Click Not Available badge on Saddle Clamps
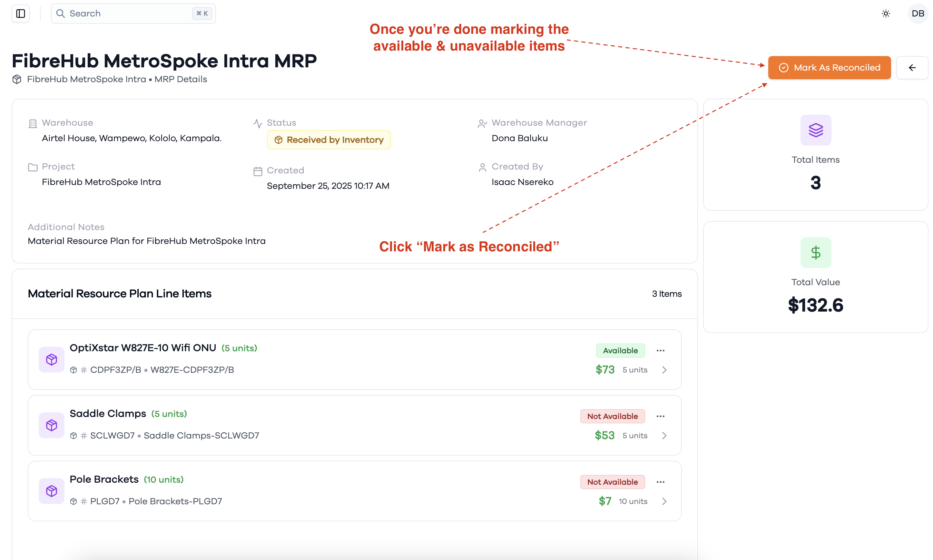This screenshot has width=933, height=560. tap(612, 416)
